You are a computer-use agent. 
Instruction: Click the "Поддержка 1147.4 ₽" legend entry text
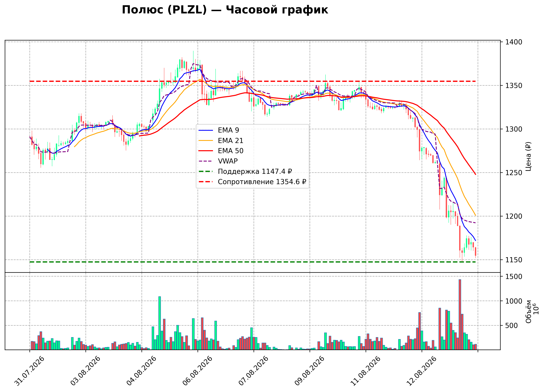coord(255,172)
